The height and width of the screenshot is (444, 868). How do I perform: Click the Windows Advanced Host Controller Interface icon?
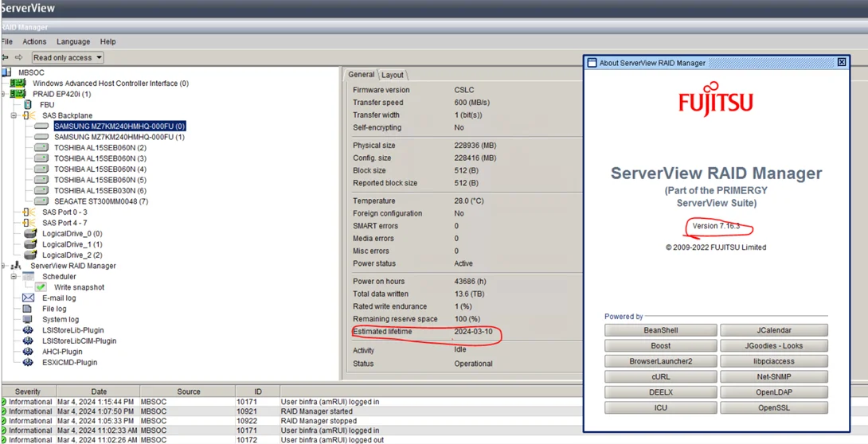[x=18, y=83]
